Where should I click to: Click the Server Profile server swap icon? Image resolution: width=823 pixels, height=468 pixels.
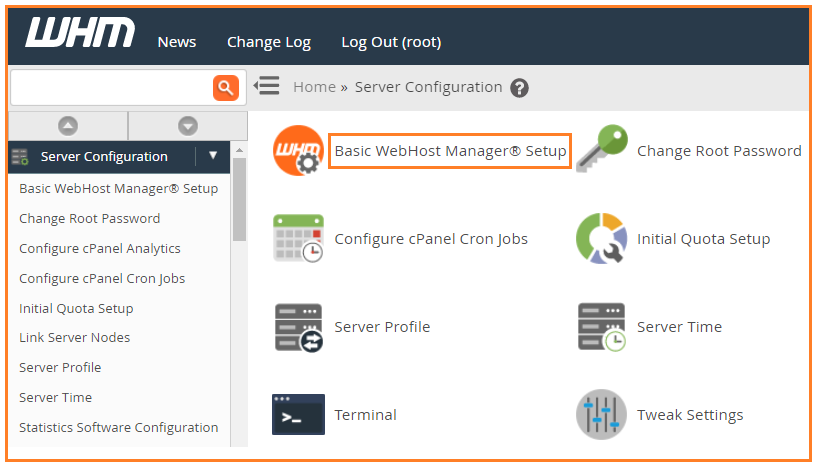click(299, 327)
